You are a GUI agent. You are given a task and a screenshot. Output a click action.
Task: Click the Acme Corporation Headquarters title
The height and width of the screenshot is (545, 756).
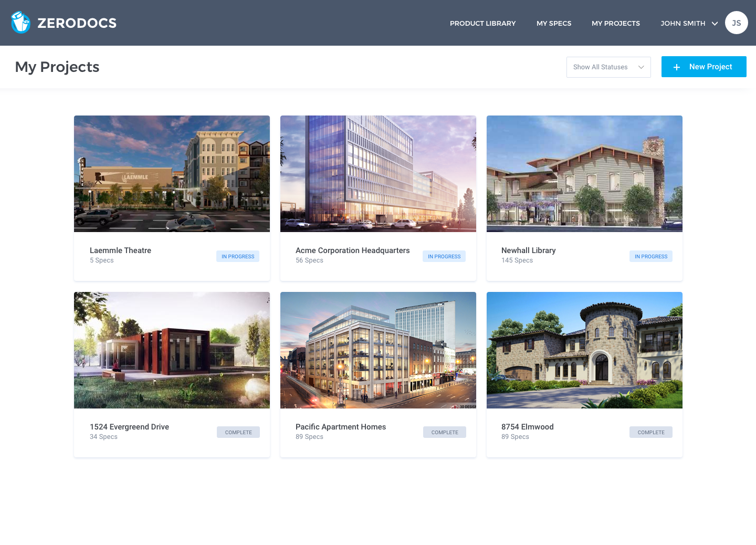tap(352, 250)
